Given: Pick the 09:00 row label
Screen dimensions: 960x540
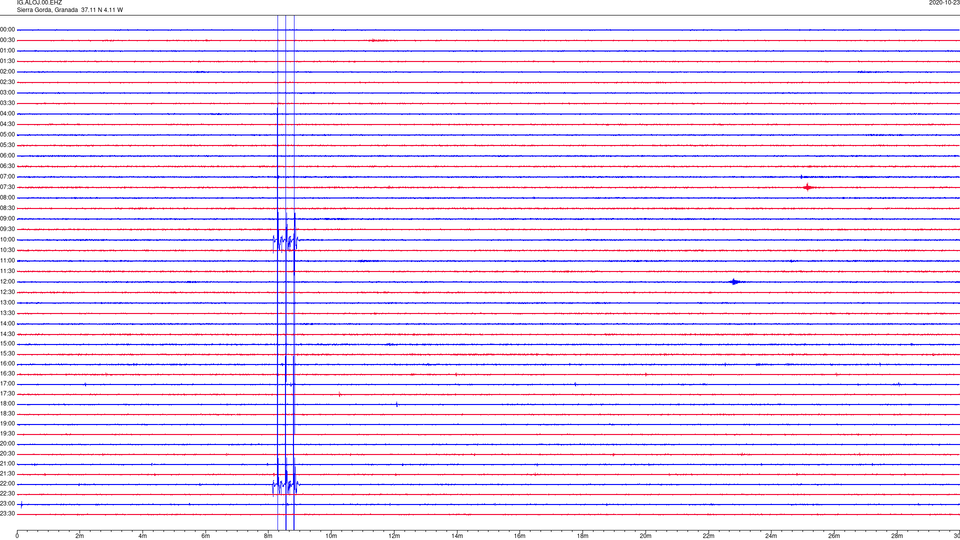Looking at the screenshot, I should tap(7, 219).
